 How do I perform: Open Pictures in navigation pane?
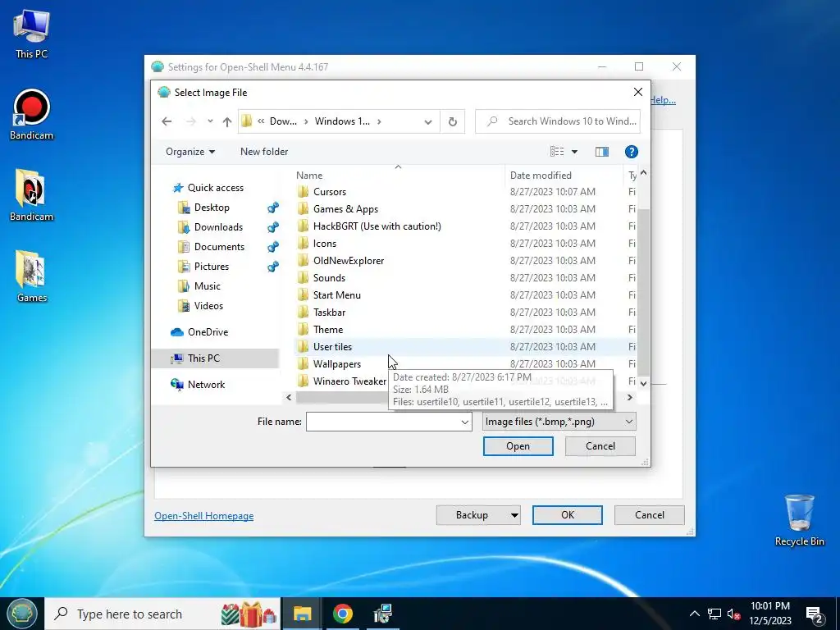pos(211,267)
